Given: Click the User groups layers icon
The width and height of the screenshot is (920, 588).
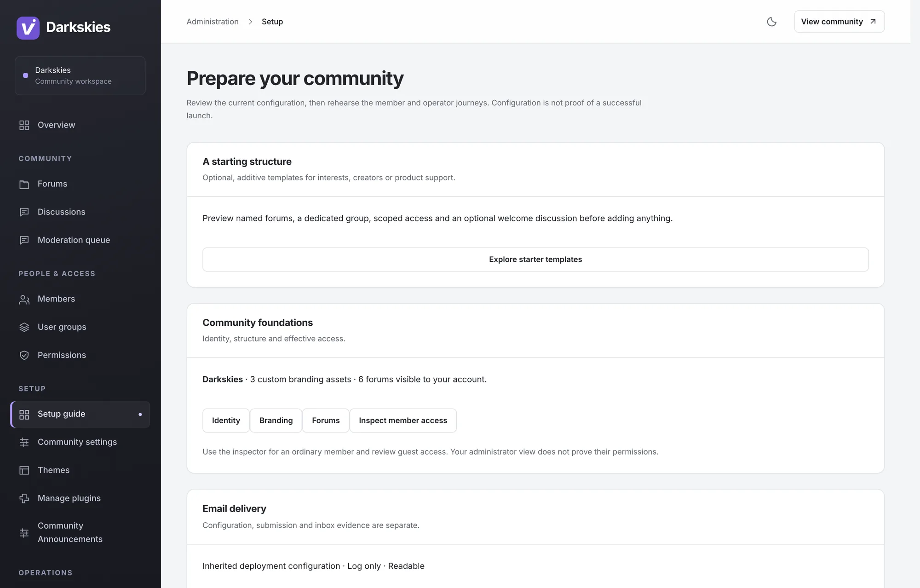Looking at the screenshot, I should click(24, 327).
